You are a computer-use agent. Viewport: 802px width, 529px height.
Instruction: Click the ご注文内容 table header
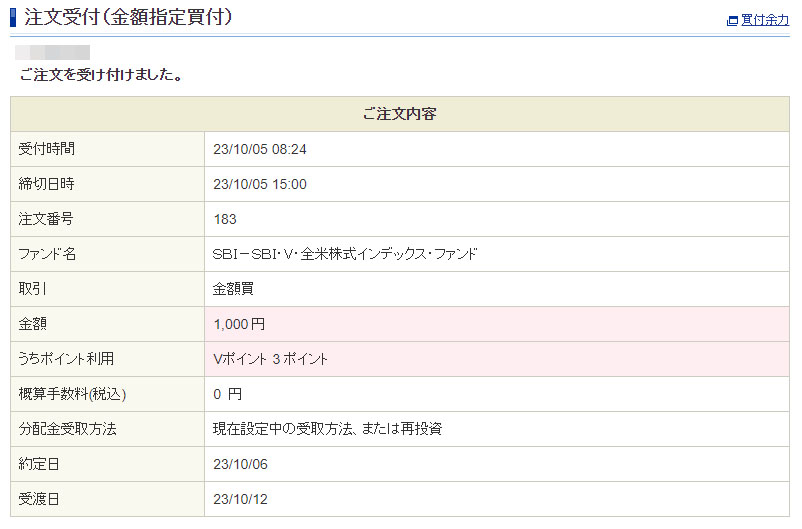coord(400,114)
